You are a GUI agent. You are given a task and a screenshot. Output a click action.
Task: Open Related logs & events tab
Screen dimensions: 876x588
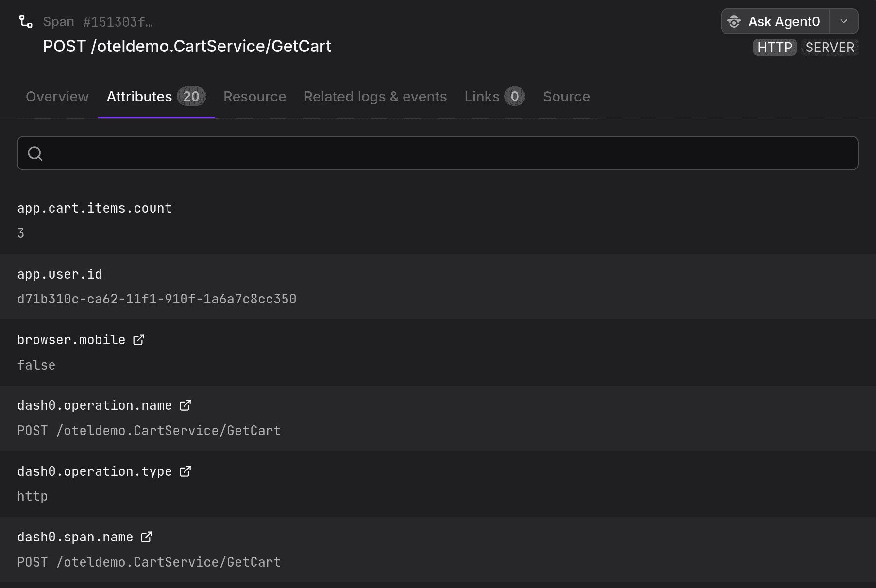[375, 97]
